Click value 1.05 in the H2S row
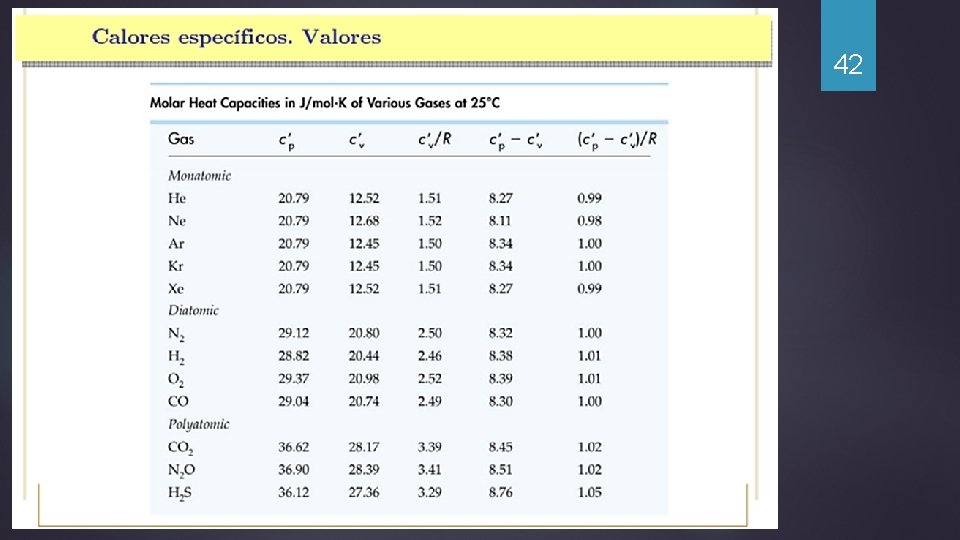The height and width of the screenshot is (540, 960). pos(590,492)
